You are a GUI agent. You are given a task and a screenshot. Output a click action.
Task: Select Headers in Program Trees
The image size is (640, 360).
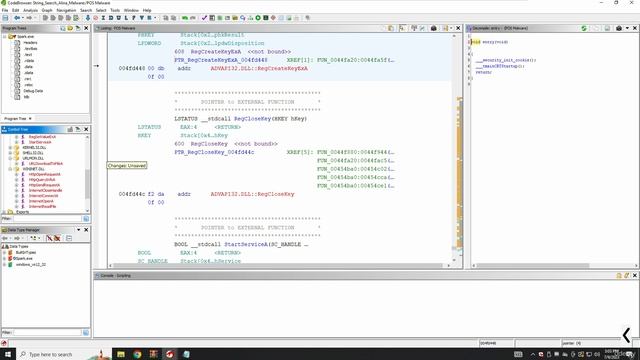coord(30,42)
